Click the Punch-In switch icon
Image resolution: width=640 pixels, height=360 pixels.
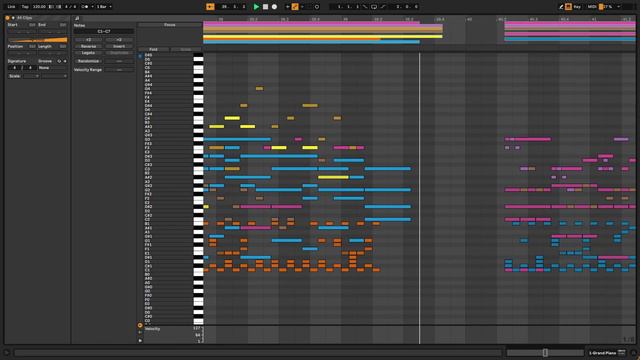(365, 7)
